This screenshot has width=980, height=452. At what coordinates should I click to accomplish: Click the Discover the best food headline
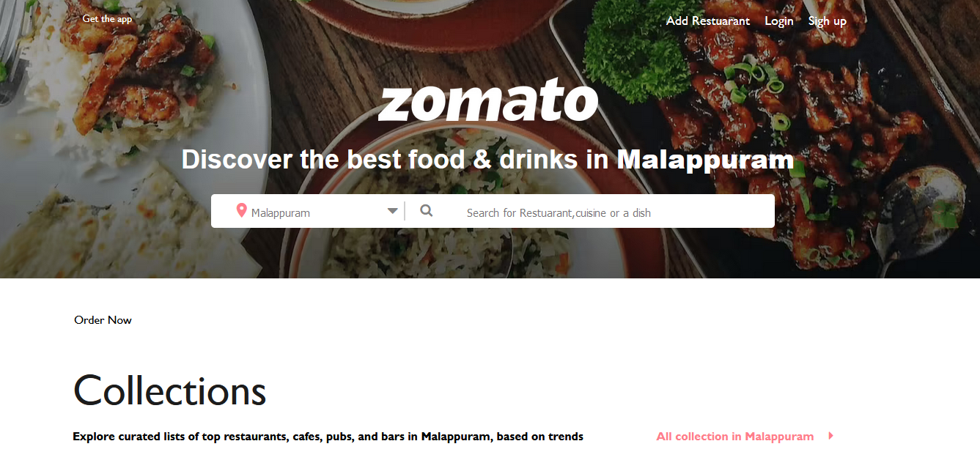[396, 160]
